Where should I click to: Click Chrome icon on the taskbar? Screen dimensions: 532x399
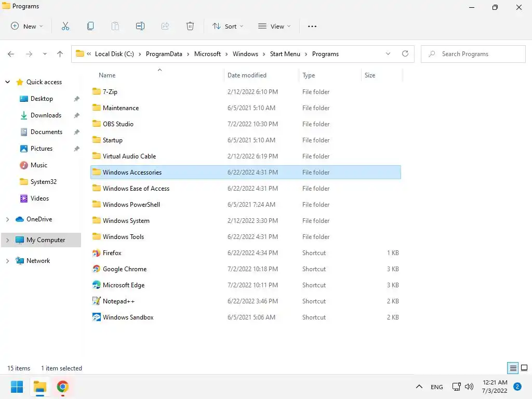[63, 387]
